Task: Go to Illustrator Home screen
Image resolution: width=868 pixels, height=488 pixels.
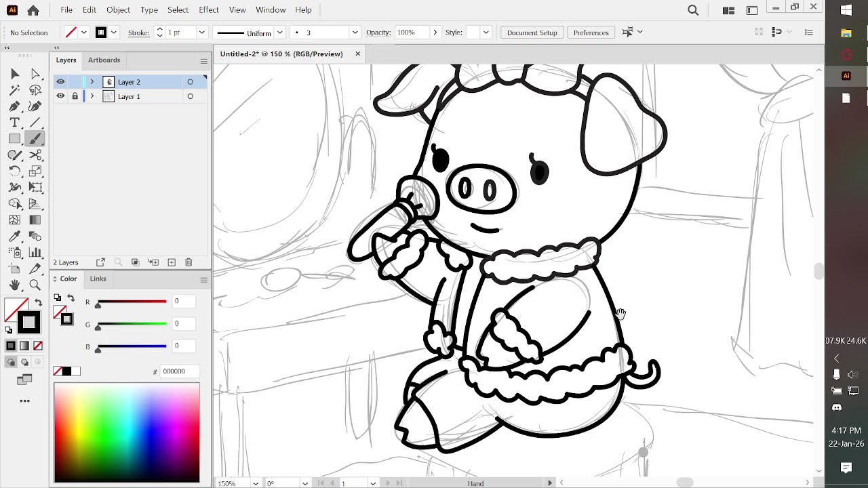Action: [x=33, y=10]
